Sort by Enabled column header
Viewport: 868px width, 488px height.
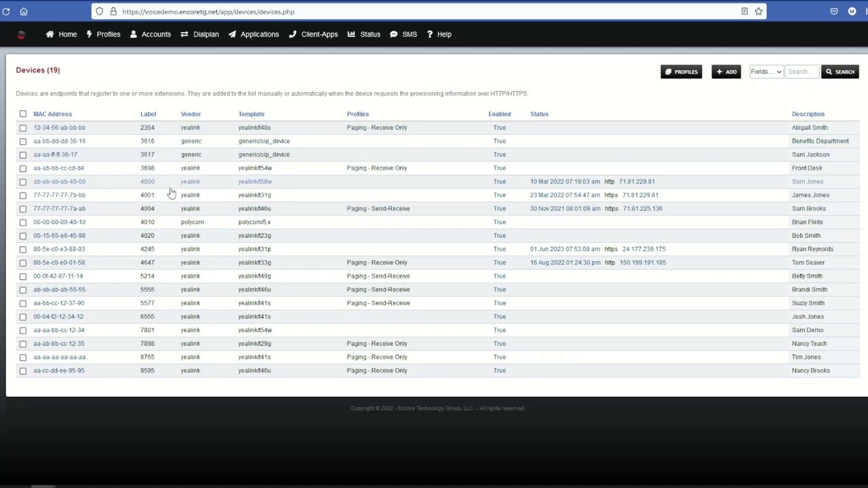tap(499, 114)
